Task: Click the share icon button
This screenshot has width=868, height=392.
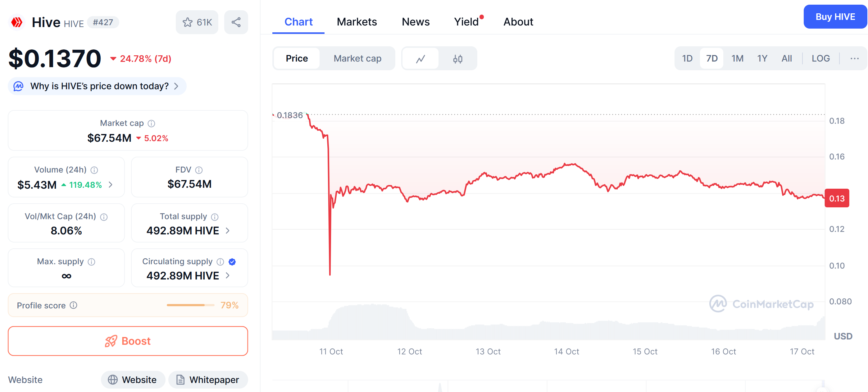Action: (236, 22)
